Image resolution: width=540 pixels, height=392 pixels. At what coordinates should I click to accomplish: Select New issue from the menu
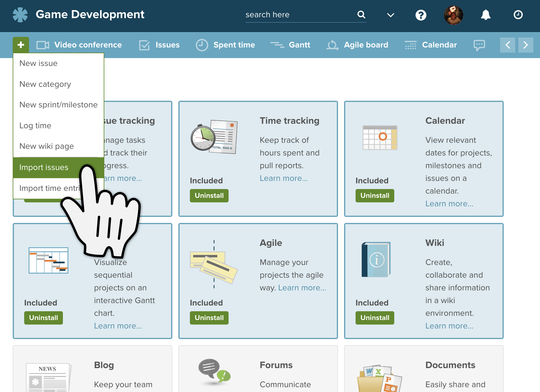[59, 63]
